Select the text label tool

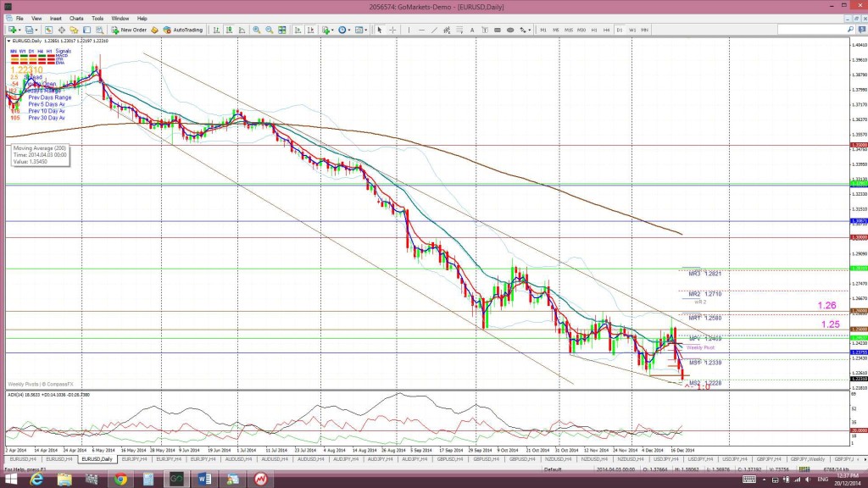point(485,30)
